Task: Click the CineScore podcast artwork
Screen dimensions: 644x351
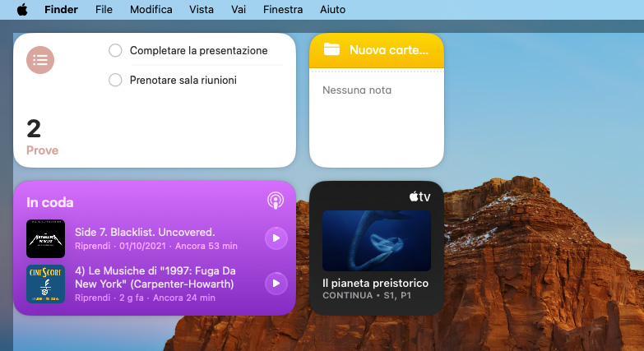Action: coord(45,284)
